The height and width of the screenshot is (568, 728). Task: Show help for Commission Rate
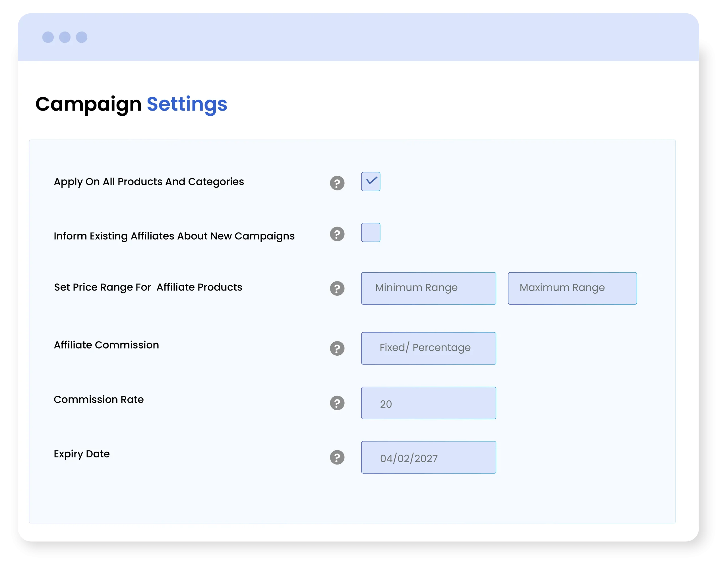click(337, 403)
